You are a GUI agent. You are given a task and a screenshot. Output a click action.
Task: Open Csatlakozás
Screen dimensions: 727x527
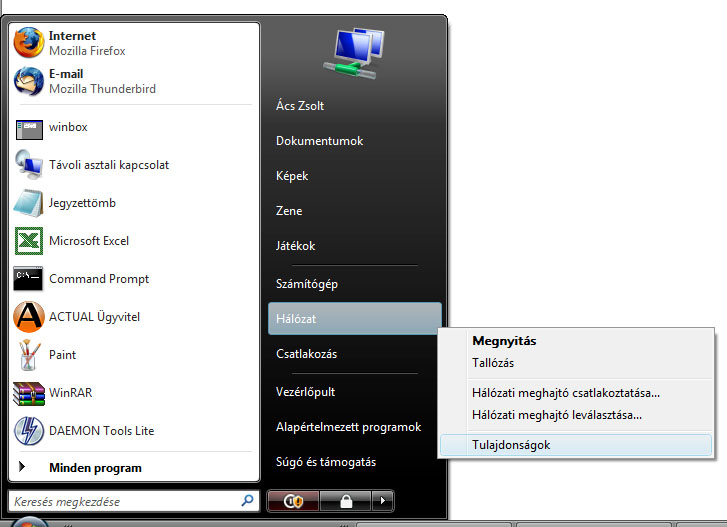(x=306, y=354)
